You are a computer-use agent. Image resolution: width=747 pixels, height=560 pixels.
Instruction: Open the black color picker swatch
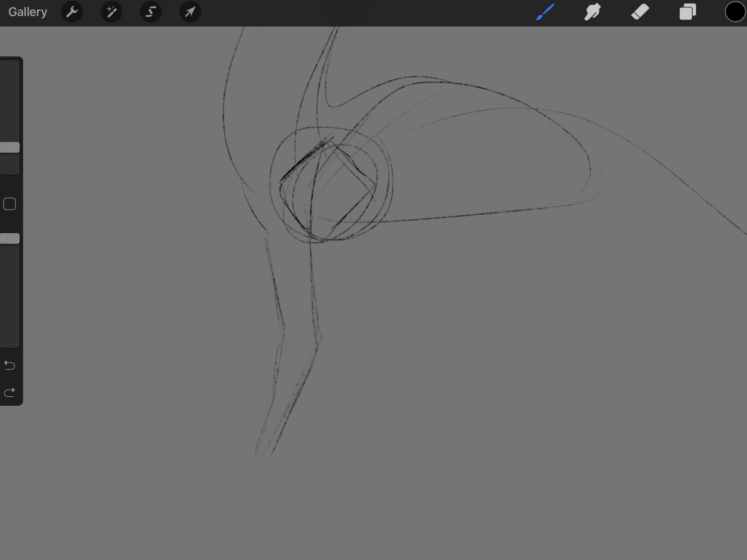735,12
